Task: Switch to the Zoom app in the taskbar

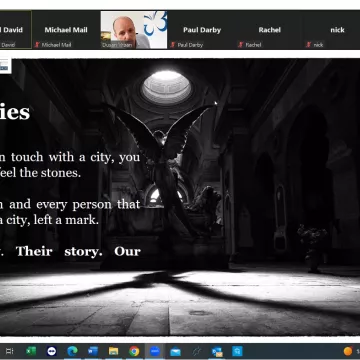Action: (x=155, y=351)
